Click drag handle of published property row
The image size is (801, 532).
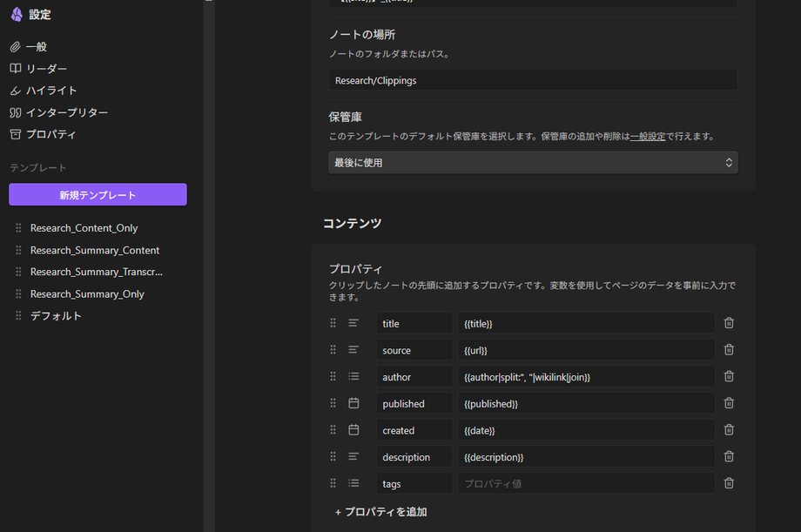coord(333,403)
